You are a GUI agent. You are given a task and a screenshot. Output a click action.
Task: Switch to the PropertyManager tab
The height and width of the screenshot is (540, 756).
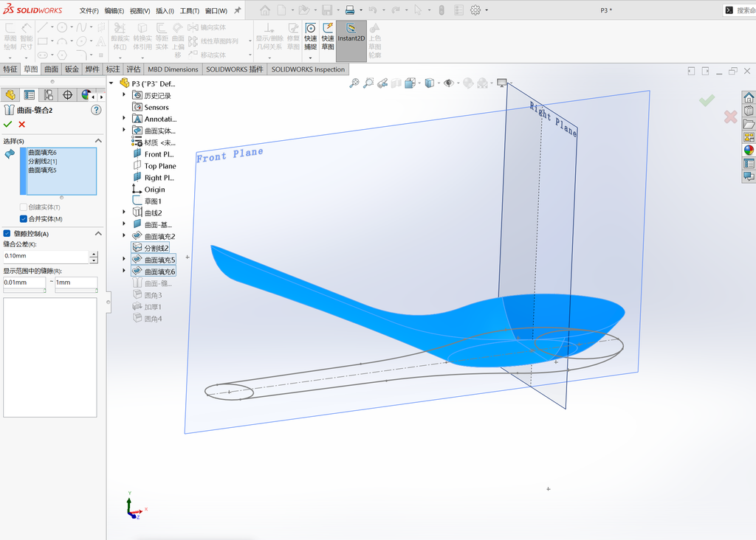(30, 95)
